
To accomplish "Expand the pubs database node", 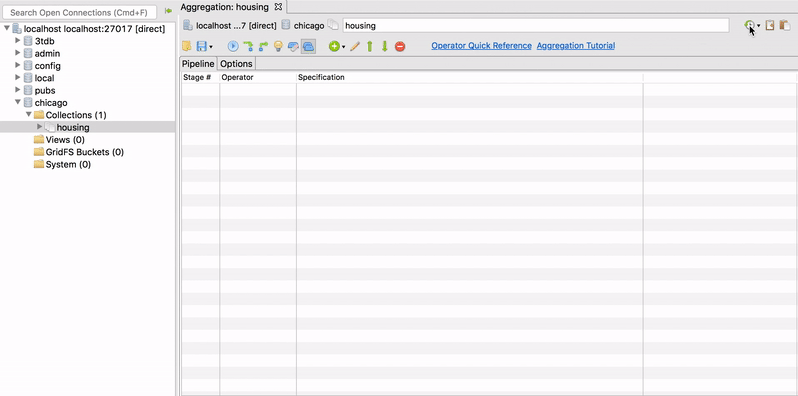I will coord(18,90).
